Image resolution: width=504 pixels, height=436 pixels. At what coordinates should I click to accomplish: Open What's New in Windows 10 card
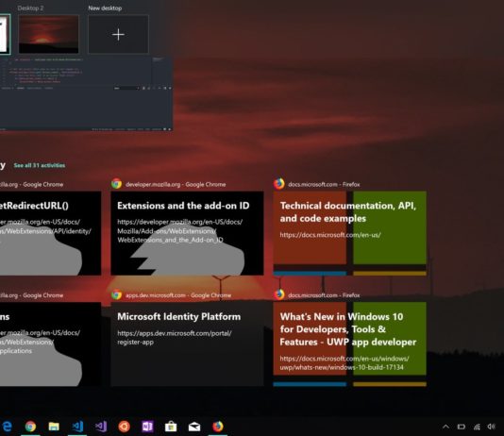(x=350, y=344)
